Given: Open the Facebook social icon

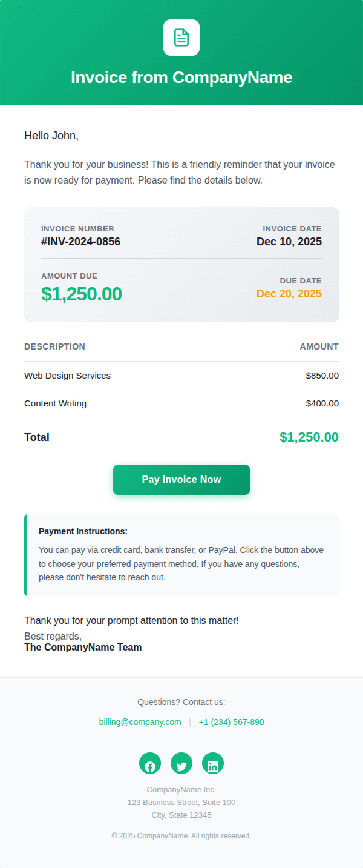Looking at the screenshot, I should coord(150,763).
